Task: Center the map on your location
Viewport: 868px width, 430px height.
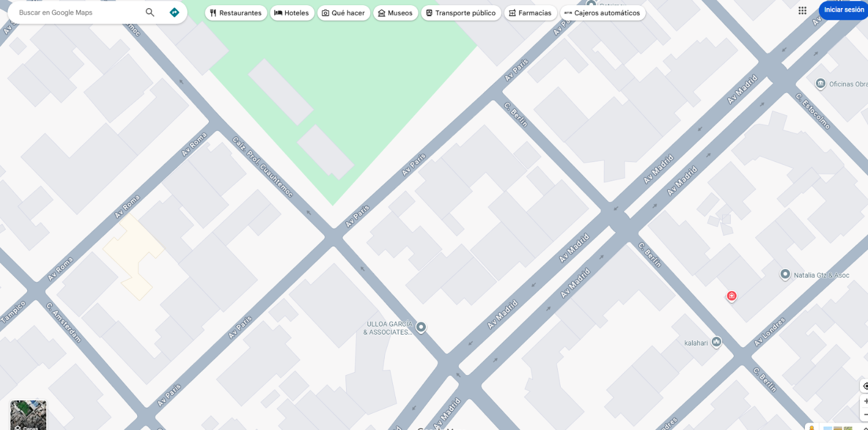Action: (x=865, y=386)
